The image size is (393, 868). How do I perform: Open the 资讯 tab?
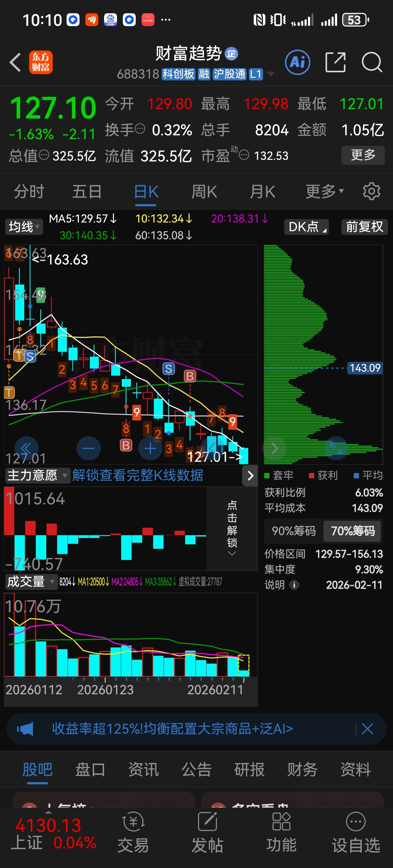pos(143,770)
